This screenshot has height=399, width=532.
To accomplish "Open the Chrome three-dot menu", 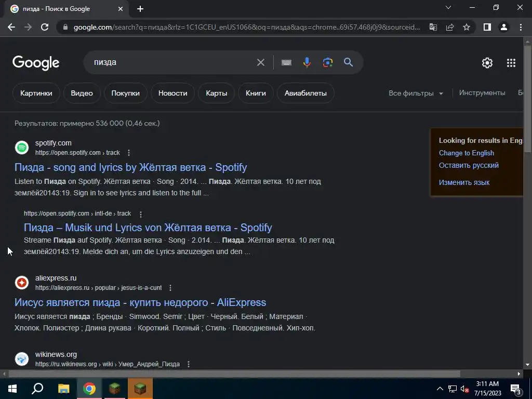I will point(521,27).
